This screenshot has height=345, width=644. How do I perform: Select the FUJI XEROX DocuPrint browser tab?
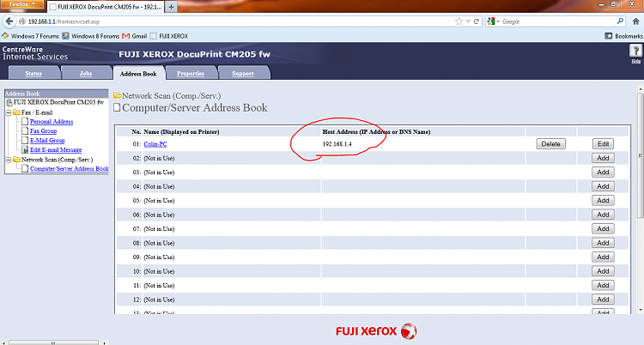tap(106, 7)
